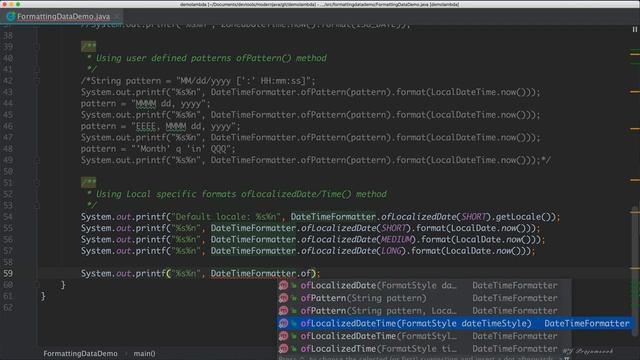The height and width of the screenshot is (360, 640).
Task: Click the method icon beside ofPattern(String pattern, Loca…
Action: (x=283, y=311)
